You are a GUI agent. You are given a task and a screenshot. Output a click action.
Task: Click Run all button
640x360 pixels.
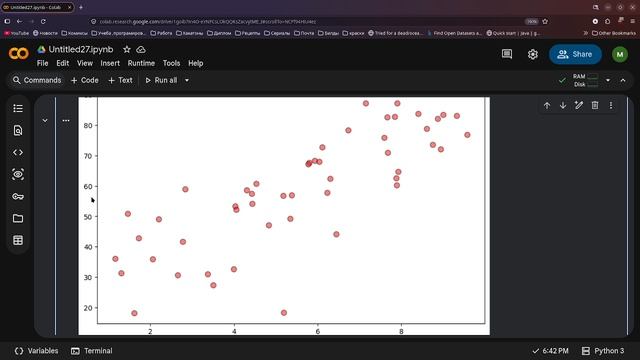162,80
